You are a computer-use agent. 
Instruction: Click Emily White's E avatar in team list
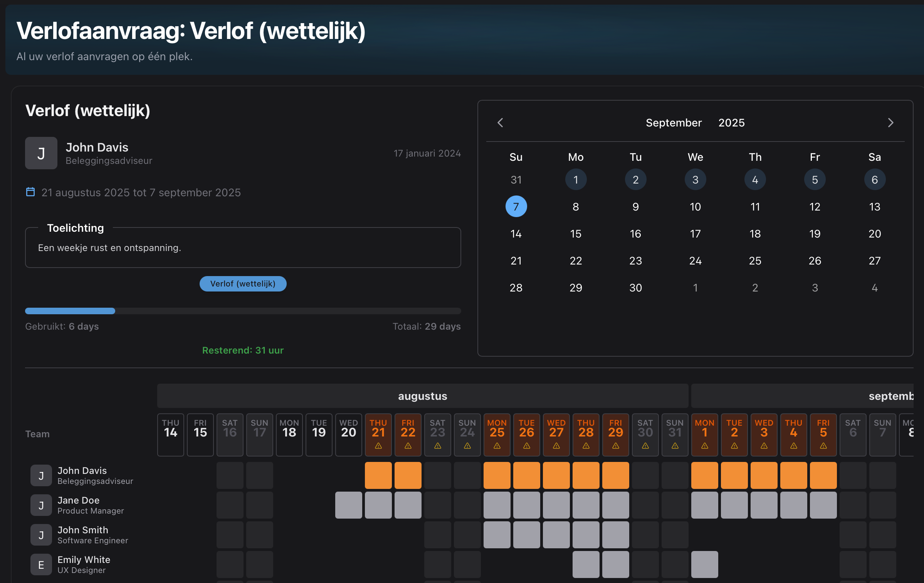tap(41, 564)
